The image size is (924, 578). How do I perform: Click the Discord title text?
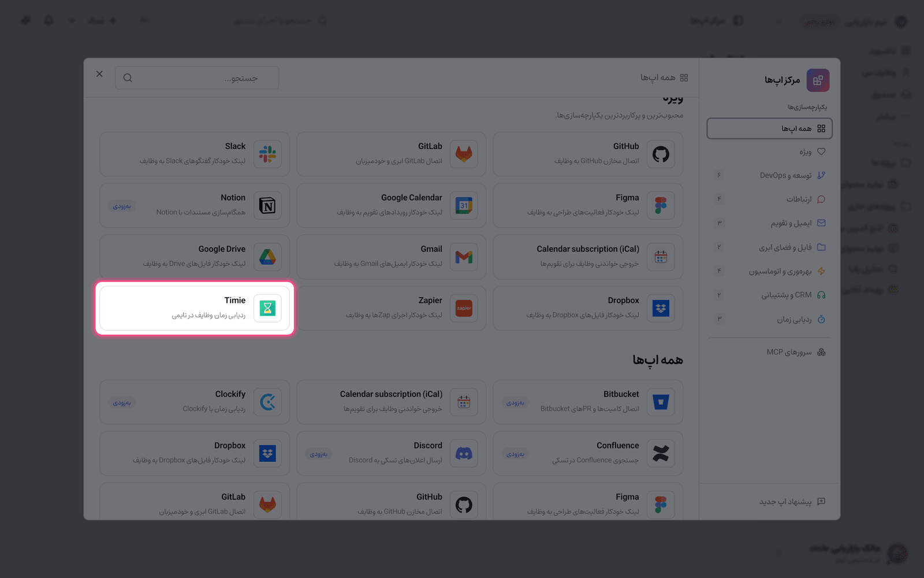[428, 446]
